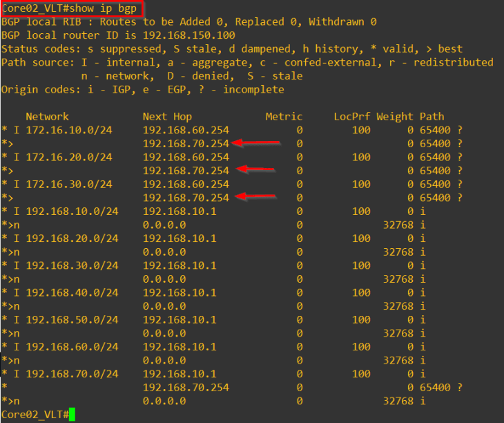Click the LocPrf column header
The image size is (504, 423).
352,116
